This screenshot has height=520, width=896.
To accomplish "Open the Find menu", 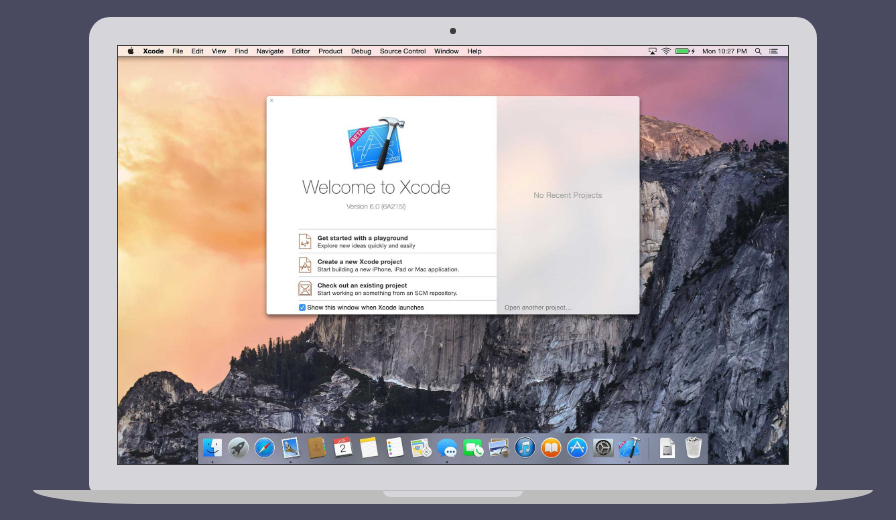I will point(241,51).
